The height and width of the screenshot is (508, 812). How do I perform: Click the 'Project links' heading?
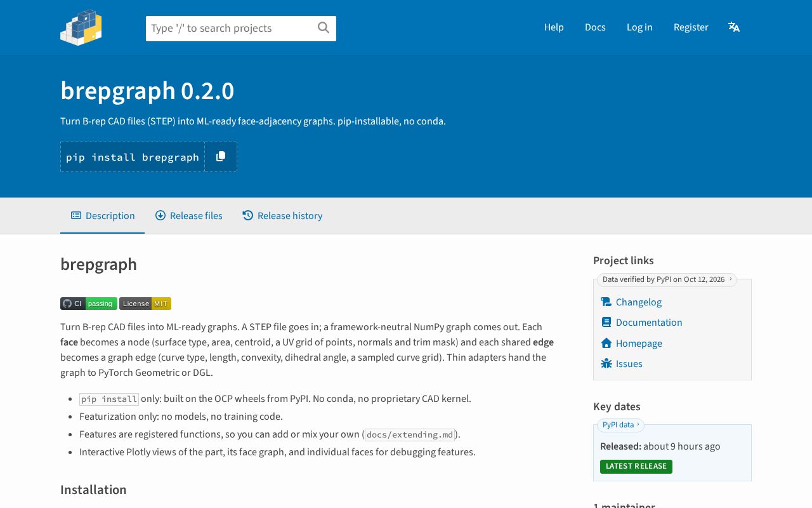(x=624, y=260)
